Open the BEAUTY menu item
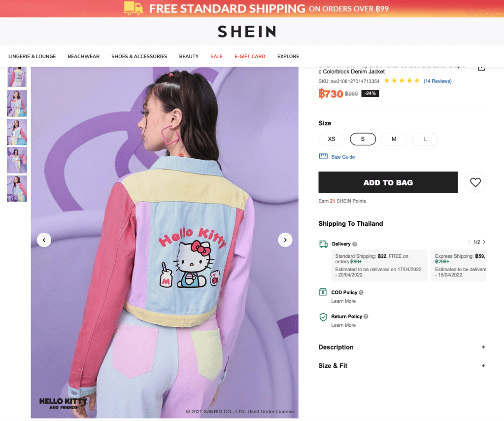Viewport: 504px width, 421px height. 189,56
